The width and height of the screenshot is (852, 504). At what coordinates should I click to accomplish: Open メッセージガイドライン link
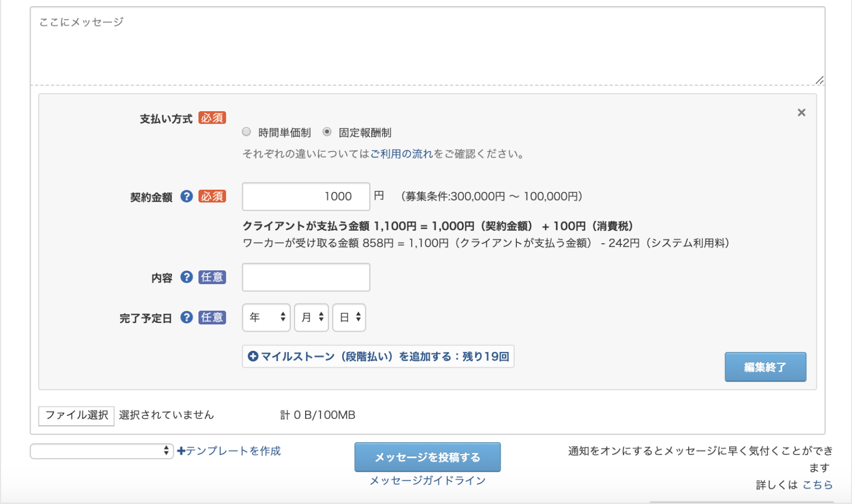click(x=428, y=481)
